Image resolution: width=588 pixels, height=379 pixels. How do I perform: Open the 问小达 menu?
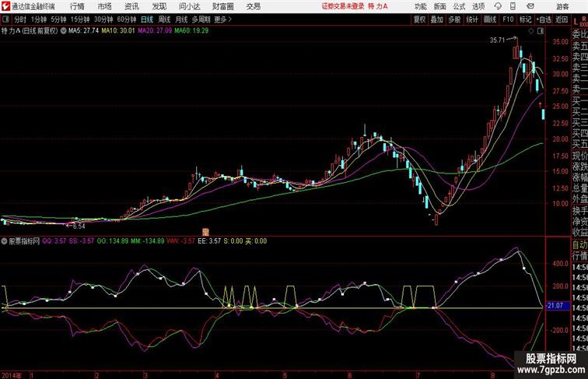click(x=189, y=6)
